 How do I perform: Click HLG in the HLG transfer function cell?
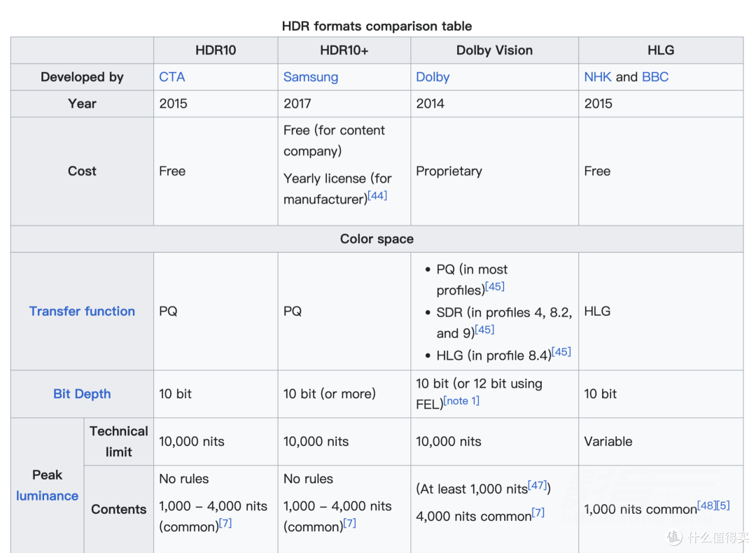point(597,311)
